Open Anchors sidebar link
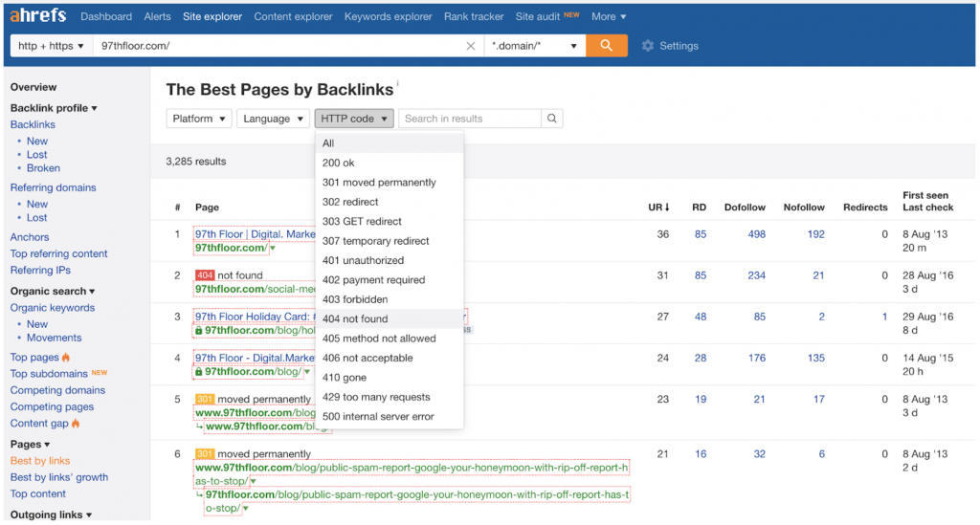This screenshot has height=525, width=980. [30, 237]
